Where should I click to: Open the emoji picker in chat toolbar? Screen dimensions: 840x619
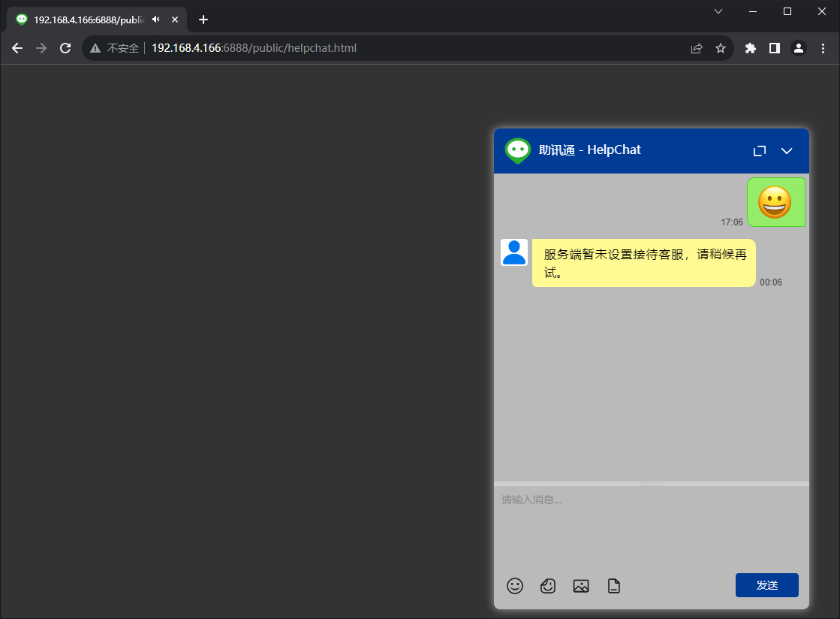click(515, 586)
